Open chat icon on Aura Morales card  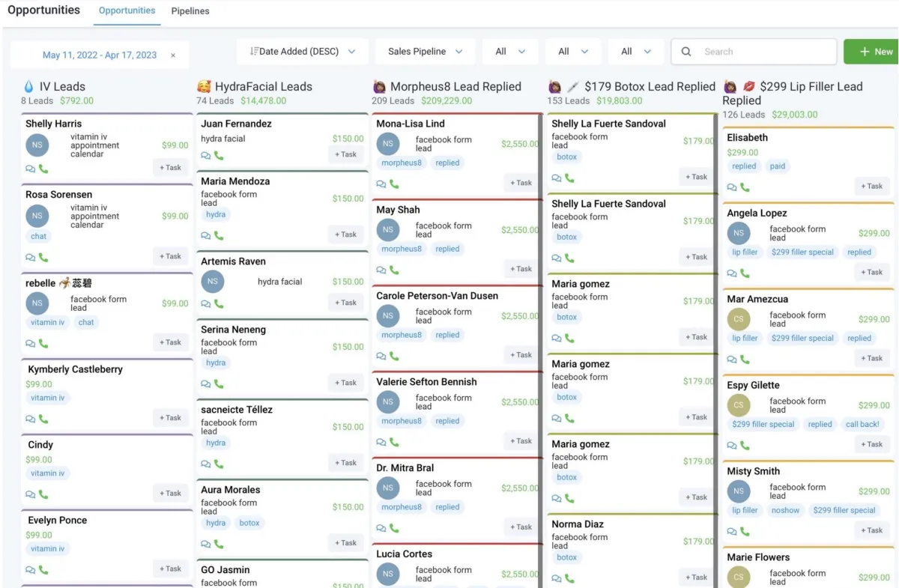coord(206,544)
